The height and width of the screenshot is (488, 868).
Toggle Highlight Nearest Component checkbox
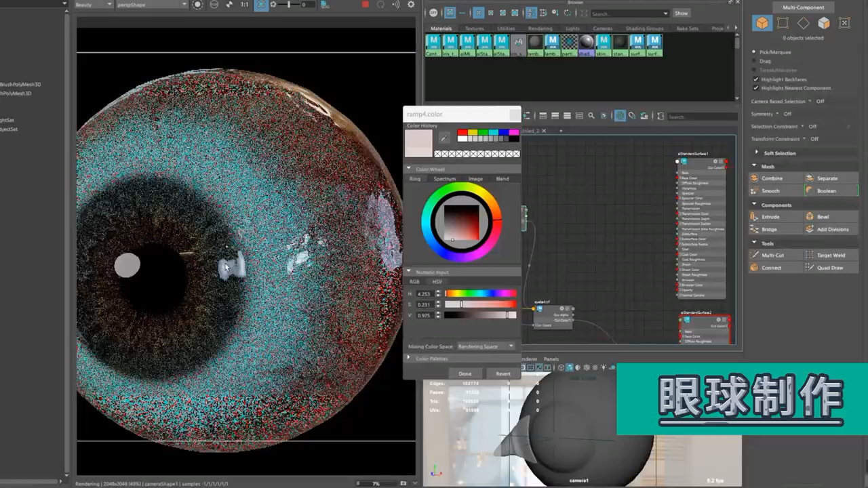click(756, 88)
